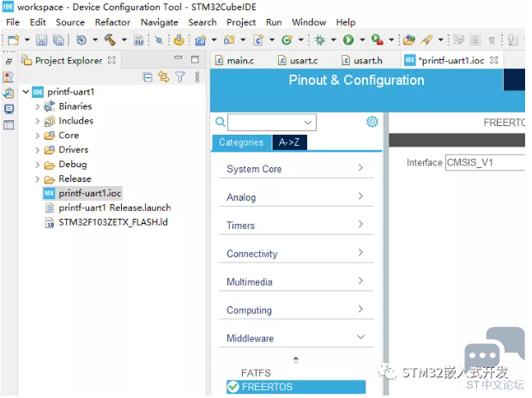The height and width of the screenshot is (398, 532).
Task: Expand the Computing category
Action: pos(296,310)
